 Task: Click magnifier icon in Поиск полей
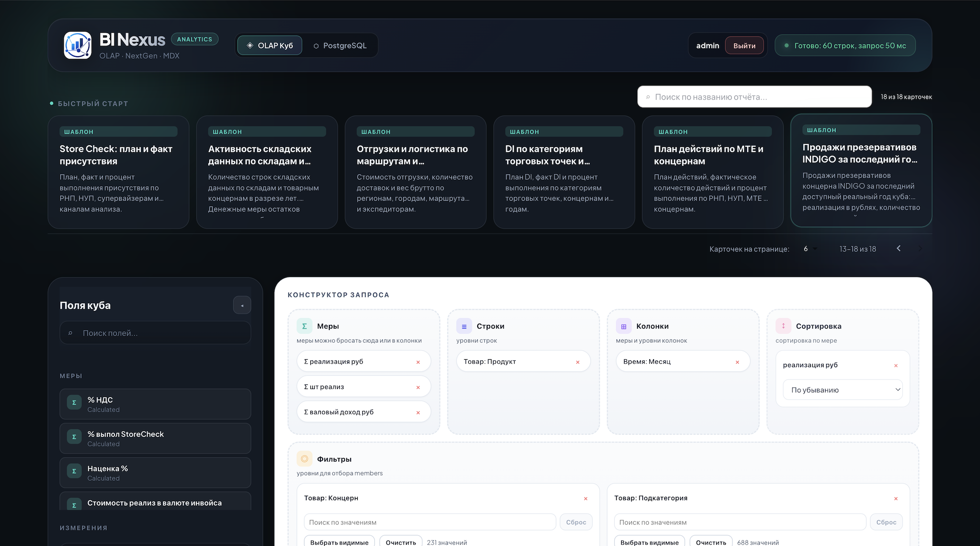pos(70,333)
